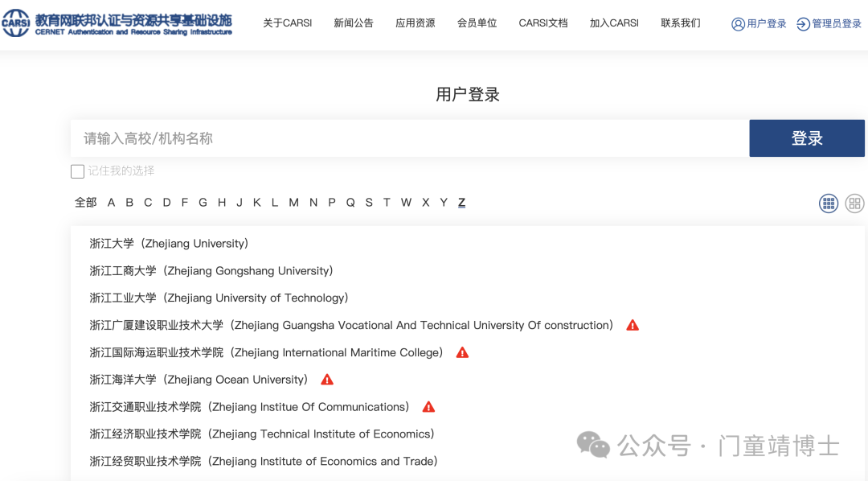Filter institutions by letter X

tap(426, 202)
